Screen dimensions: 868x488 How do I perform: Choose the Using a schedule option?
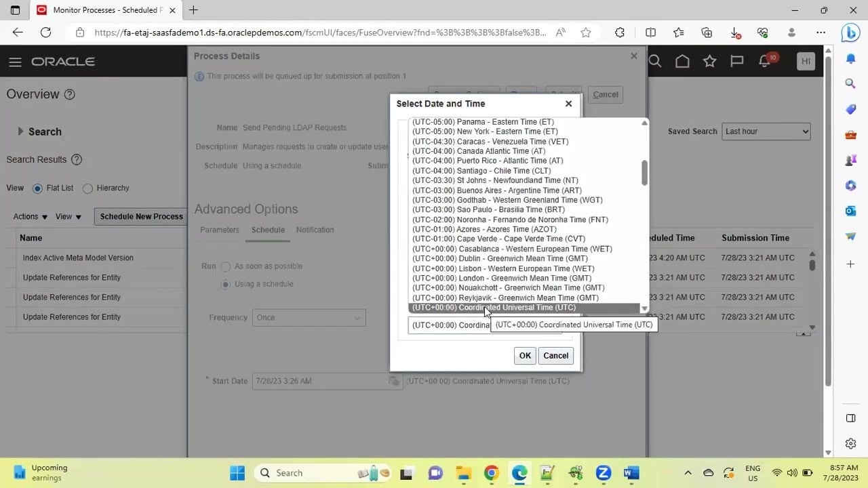(x=226, y=284)
